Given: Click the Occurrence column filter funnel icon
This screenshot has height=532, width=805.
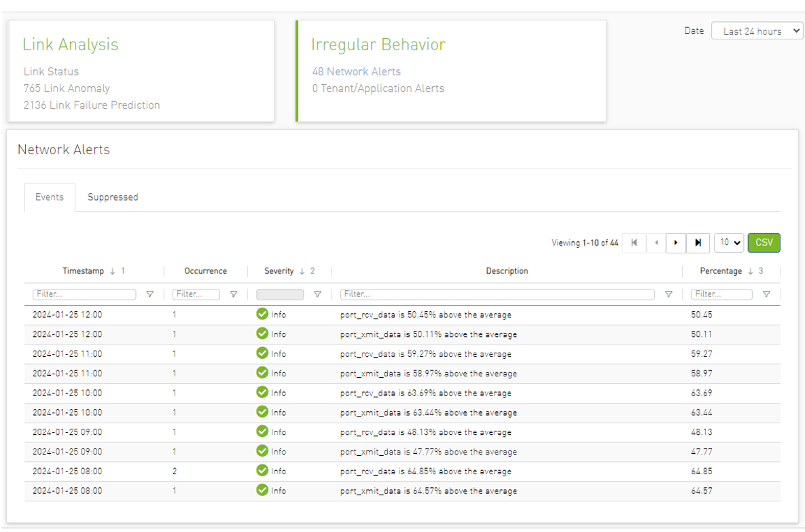Looking at the screenshot, I should pos(234,295).
